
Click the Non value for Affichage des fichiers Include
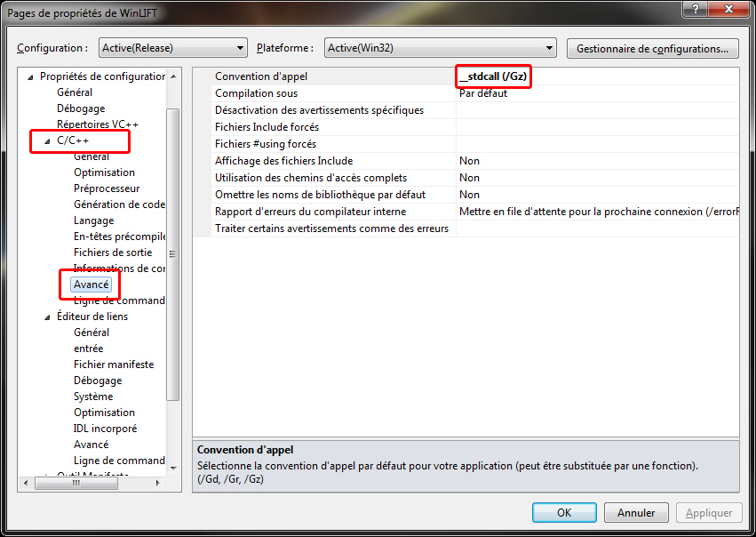[x=469, y=161]
